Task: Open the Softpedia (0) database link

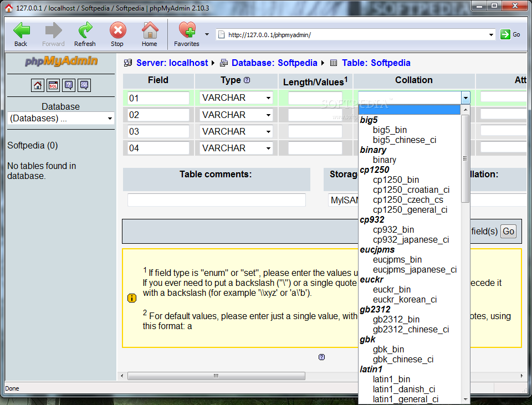Action: pyautogui.click(x=33, y=145)
